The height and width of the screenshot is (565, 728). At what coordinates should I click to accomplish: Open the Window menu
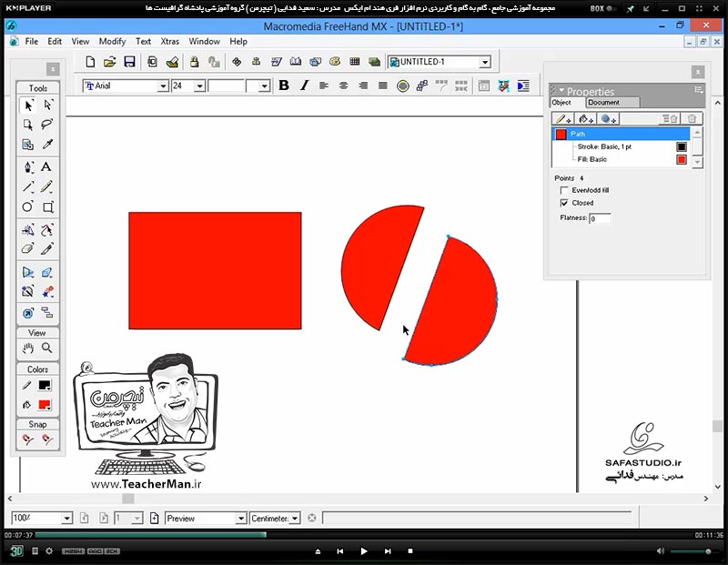point(204,41)
